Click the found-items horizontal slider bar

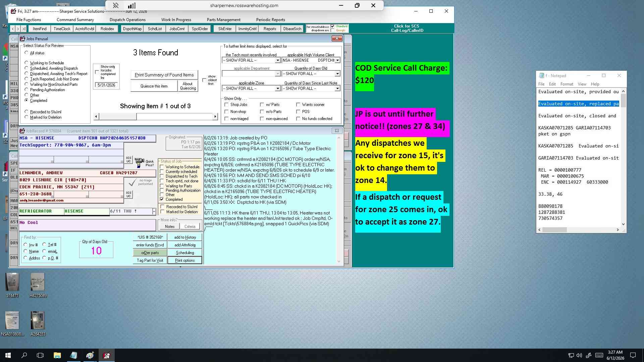point(156,116)
